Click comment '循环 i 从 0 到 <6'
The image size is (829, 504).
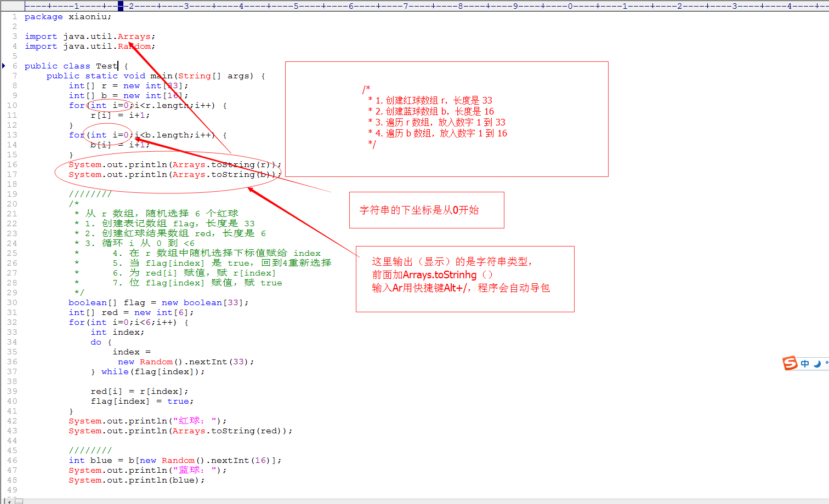click(x=134, y=243)
